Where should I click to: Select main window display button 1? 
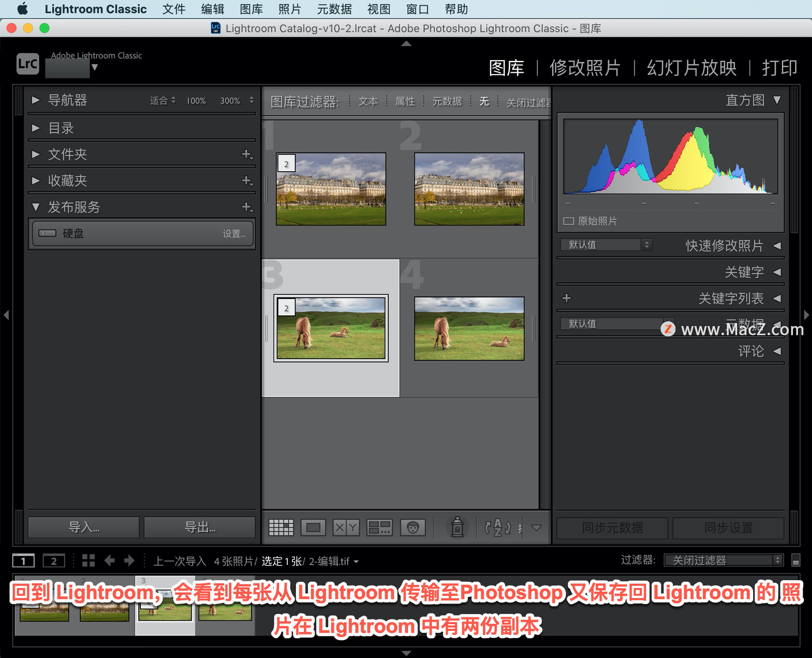pos(24,561)
